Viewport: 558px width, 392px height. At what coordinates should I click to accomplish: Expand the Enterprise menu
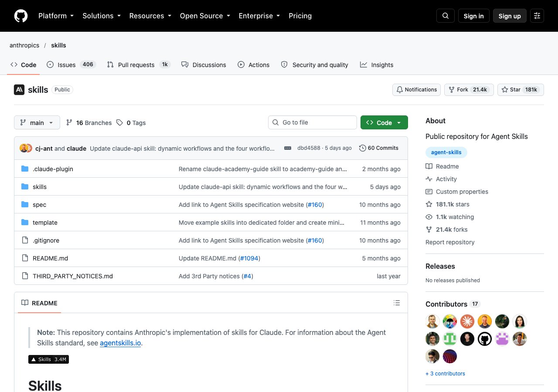tap(259, 16)
